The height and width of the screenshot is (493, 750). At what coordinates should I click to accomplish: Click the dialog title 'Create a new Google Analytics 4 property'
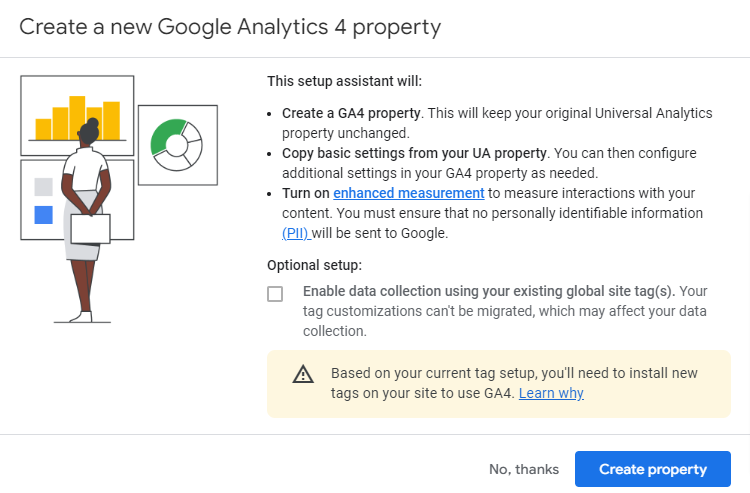[x=230, y=26]
